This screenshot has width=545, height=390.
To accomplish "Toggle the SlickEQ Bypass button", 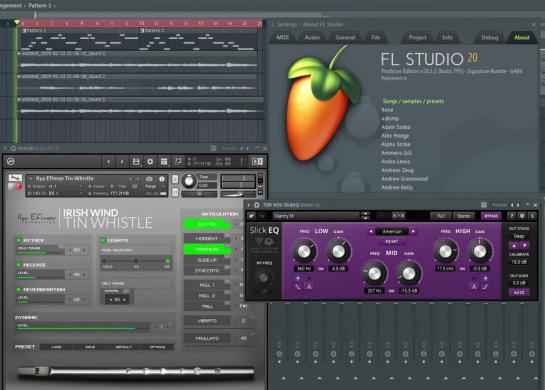I will [491, 216].
